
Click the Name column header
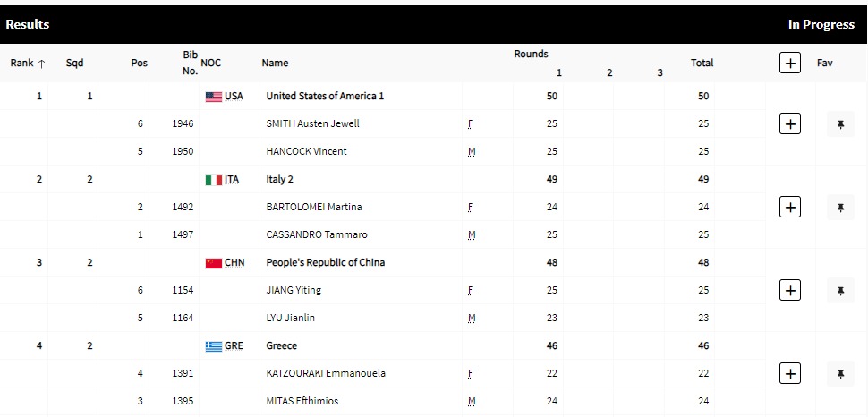pyautogui.click(x=275, y=63)
